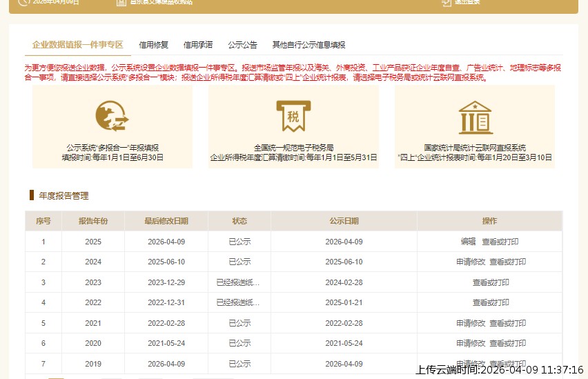The width and height of the screenshot is (588, 379).
Task: Select the 企业数据填报一件事专区 tab
Action: click(77, 45)
